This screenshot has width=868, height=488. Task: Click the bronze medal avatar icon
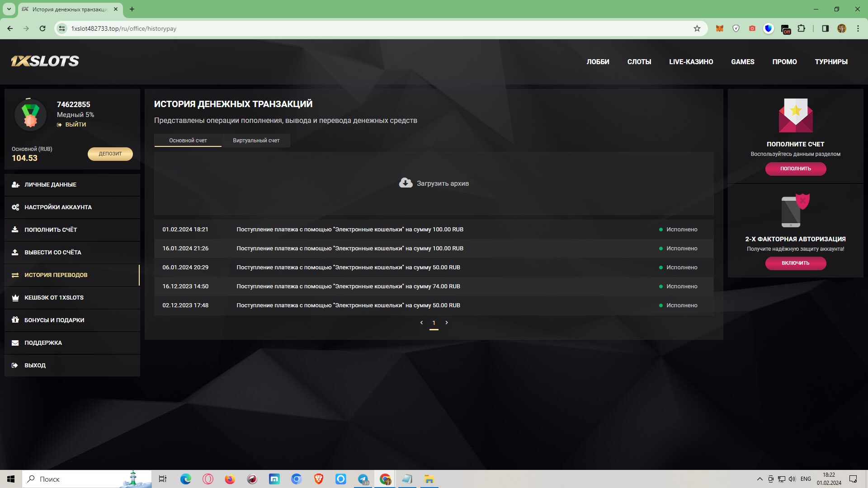(x=30, y=115)
